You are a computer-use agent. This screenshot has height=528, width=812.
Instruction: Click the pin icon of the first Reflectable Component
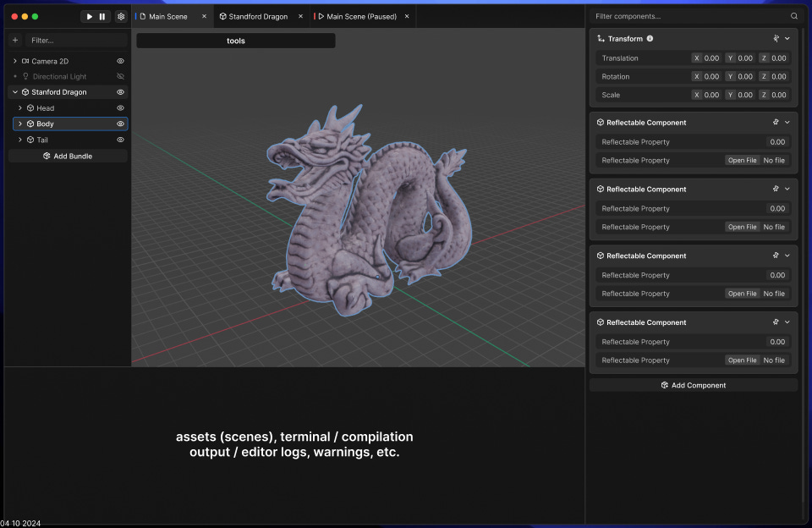coord(776,123)
